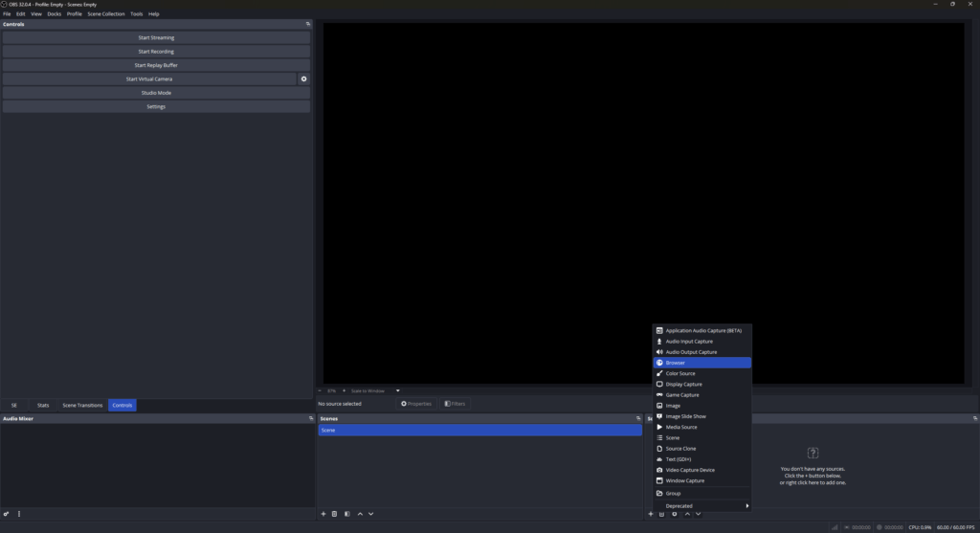Select Video Capture Device source type

click(x=690, y=470)
